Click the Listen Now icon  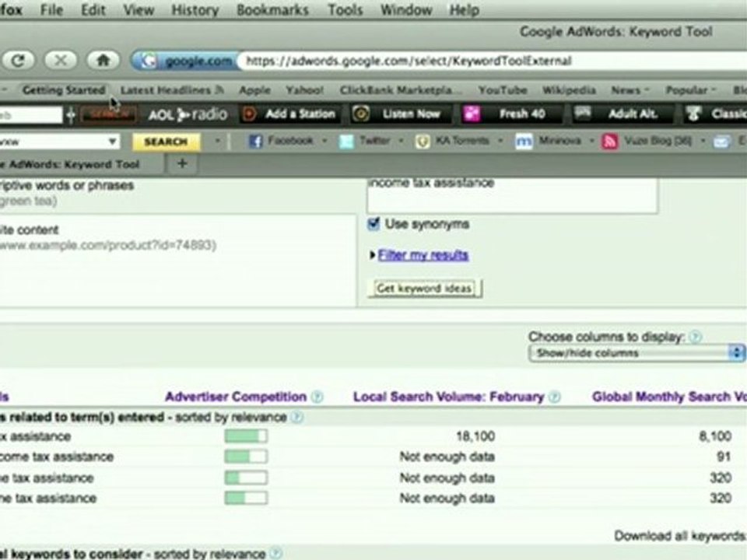coord(360,114)
